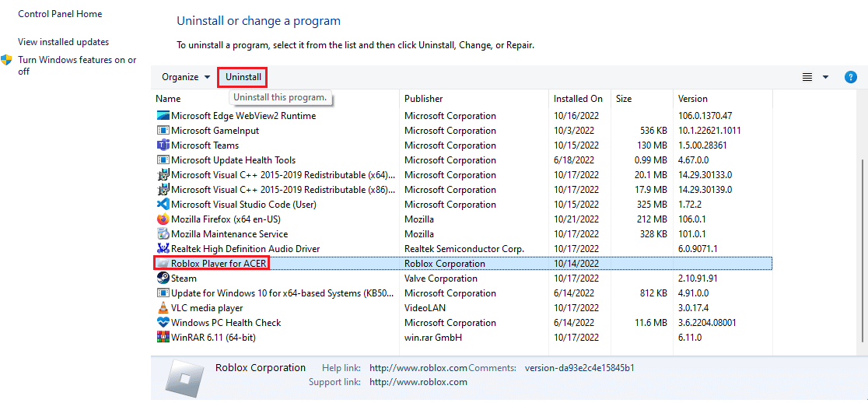Click the large Roblox logo in details pane
This screenshot has height=403, width=868.
185,379
